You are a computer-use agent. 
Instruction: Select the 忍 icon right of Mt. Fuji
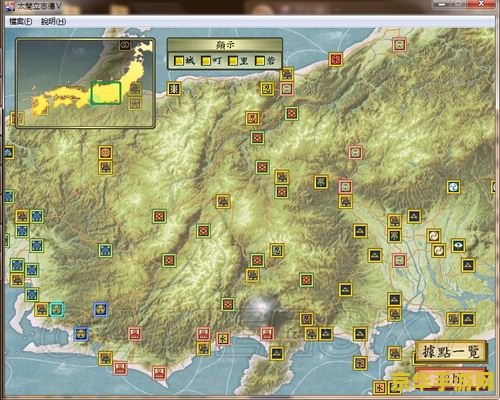pyautogui.click(x=306, y=319)
